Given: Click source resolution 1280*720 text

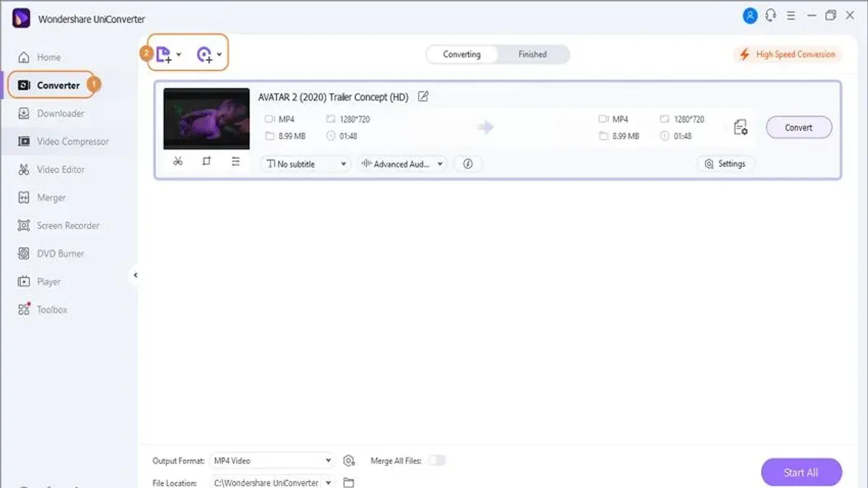Looking at the screenshot, I should click(354, 119).
